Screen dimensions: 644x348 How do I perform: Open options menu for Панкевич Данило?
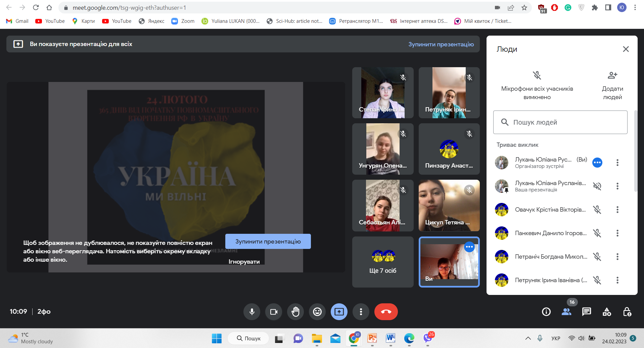[x=617, y=233]
